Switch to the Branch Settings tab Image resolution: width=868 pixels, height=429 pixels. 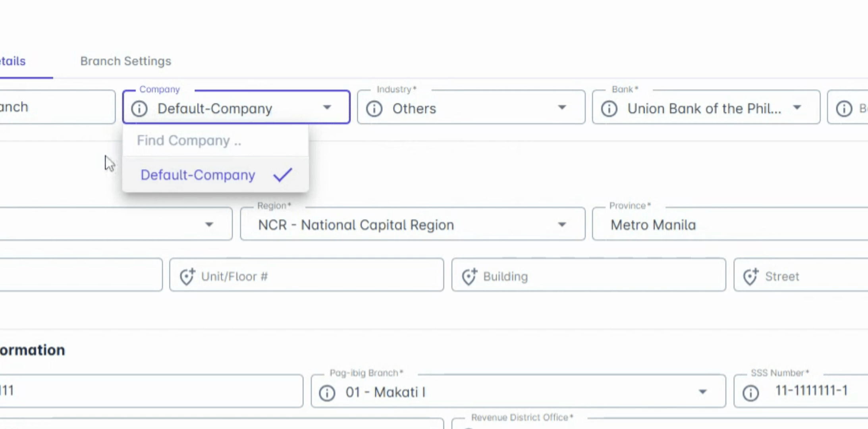point(125,61)
